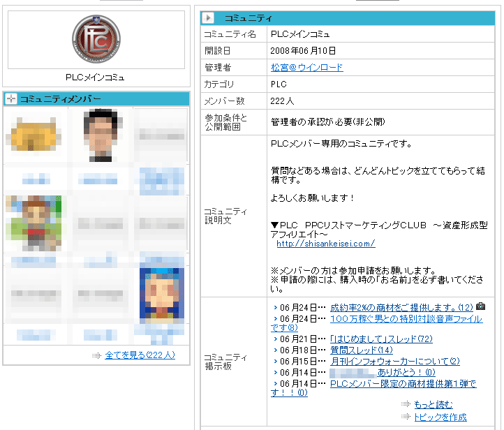Open the 「はじめまして」スレッド(72) topic
Viewport: 504px width, 430px height.
381,339
